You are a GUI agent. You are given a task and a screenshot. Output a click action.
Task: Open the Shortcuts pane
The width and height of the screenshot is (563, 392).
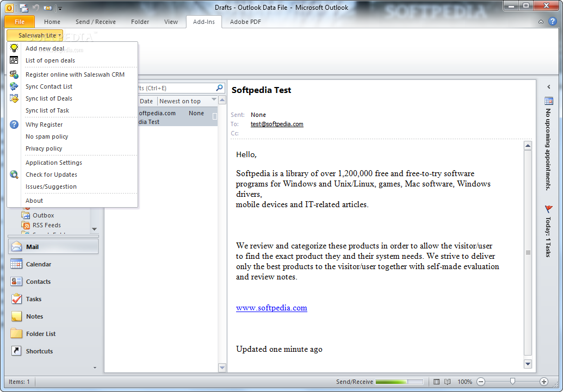point(53,351)
